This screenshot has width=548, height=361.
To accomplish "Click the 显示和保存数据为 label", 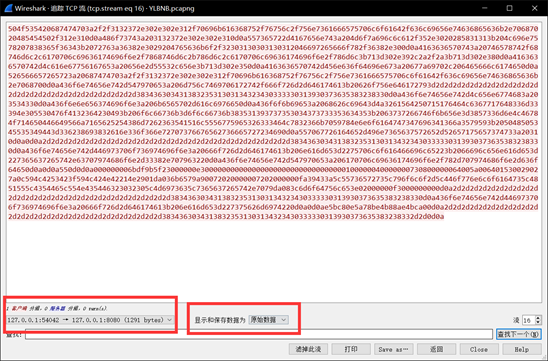I will click(220, 320).
